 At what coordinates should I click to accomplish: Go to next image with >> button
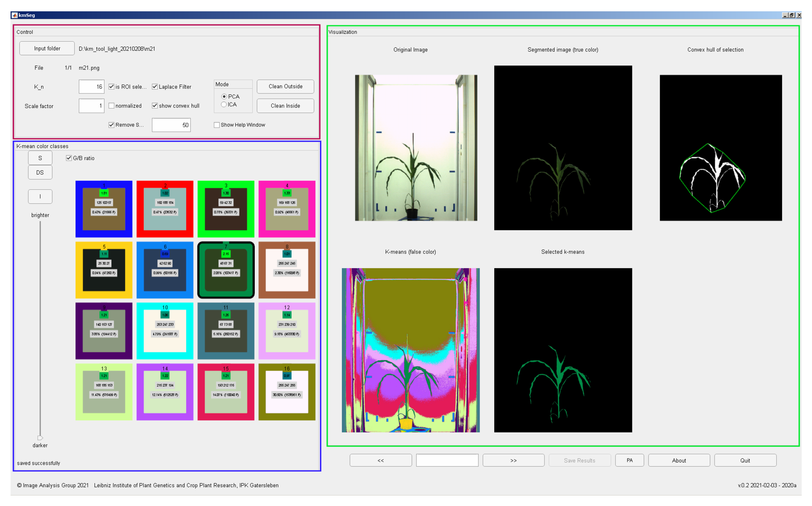[513, 460]
